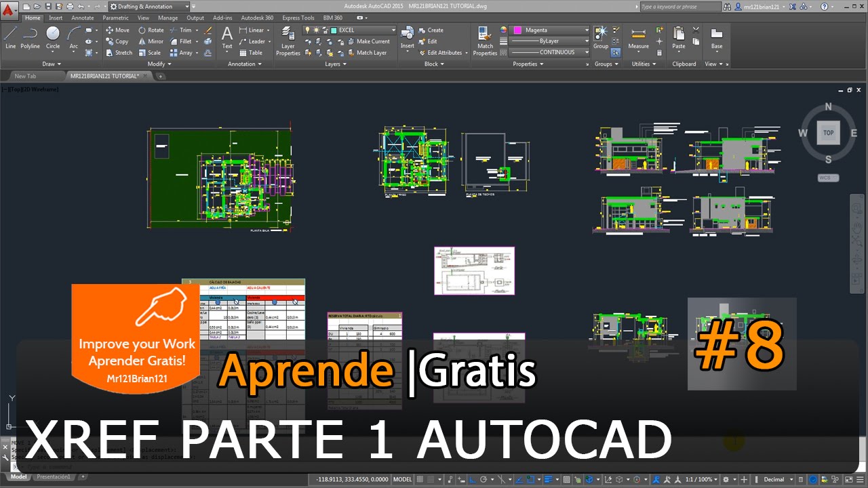Click the Trim tool
The width and height of the screenshot is (868, 488).
click(180, 30)
